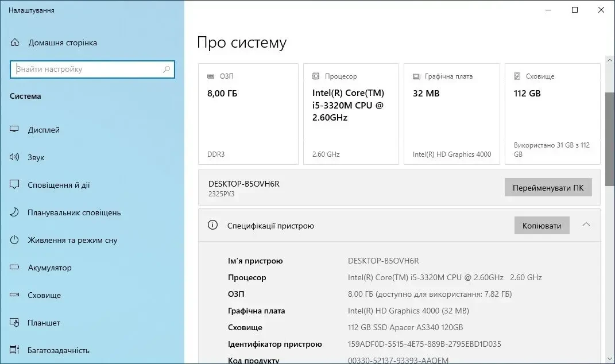Click Копіювати button for device specs
The image size is (615, 364).
coord(541,226)
